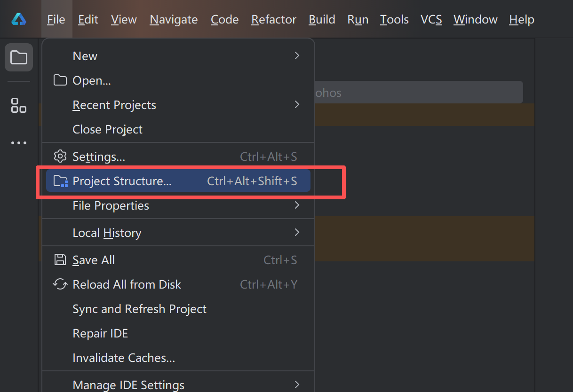573x392 pixels.
Task: Select Project Structure... menu entry
Action: [x=178, y=181]
